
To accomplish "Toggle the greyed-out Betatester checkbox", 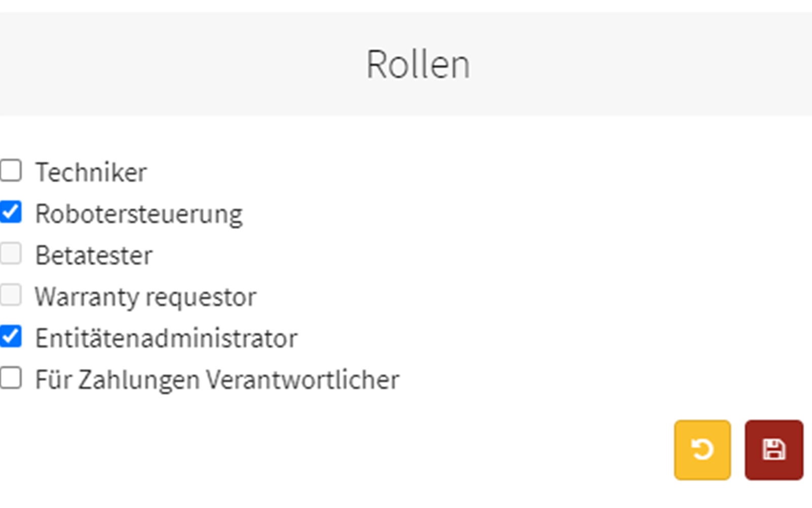I will coord(11,254).
